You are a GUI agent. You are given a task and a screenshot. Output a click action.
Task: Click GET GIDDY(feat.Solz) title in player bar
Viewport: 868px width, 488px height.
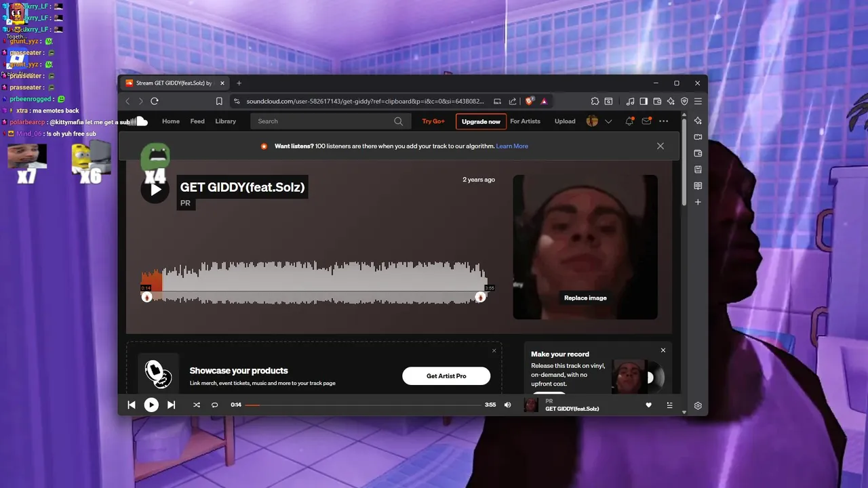click(x=572, y=409)
